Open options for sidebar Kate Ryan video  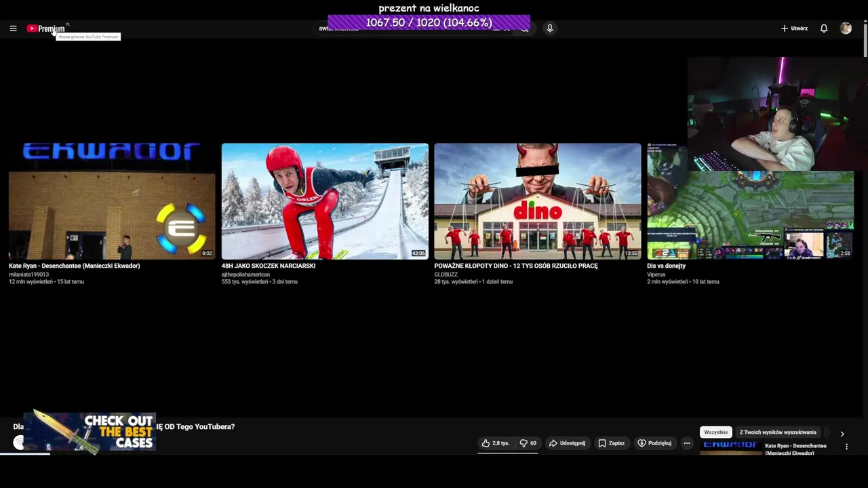click(846, 447)
